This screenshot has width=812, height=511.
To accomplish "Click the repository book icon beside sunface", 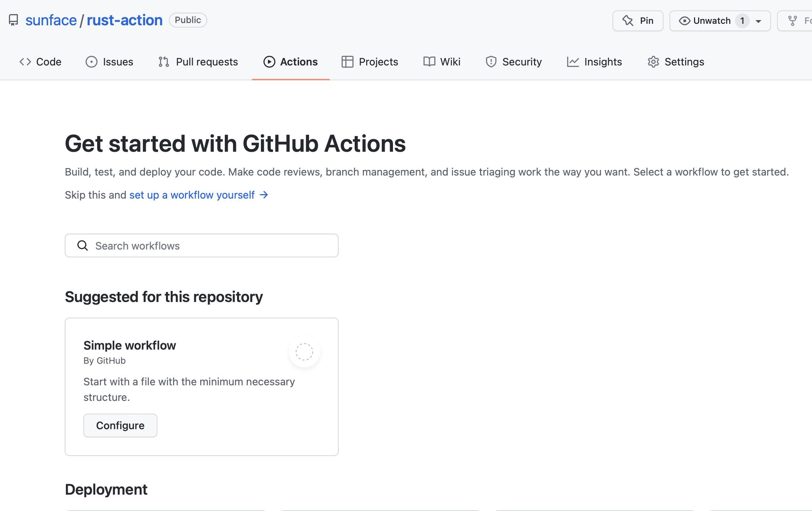I will [x=13, y=20].
